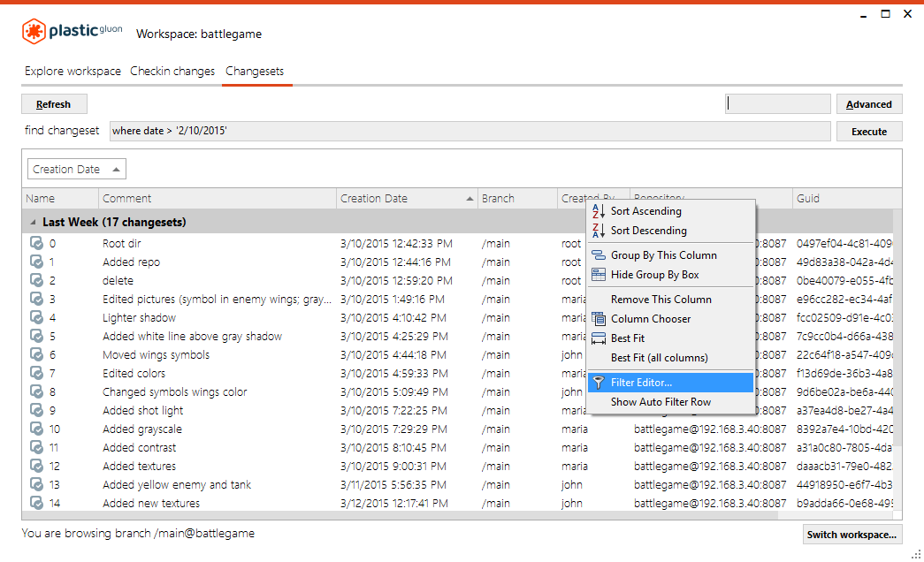Screen dimensions: 924x562
Task: Click the Column Chooser icon
Action: pyautogui.click(x=598, y=319)
